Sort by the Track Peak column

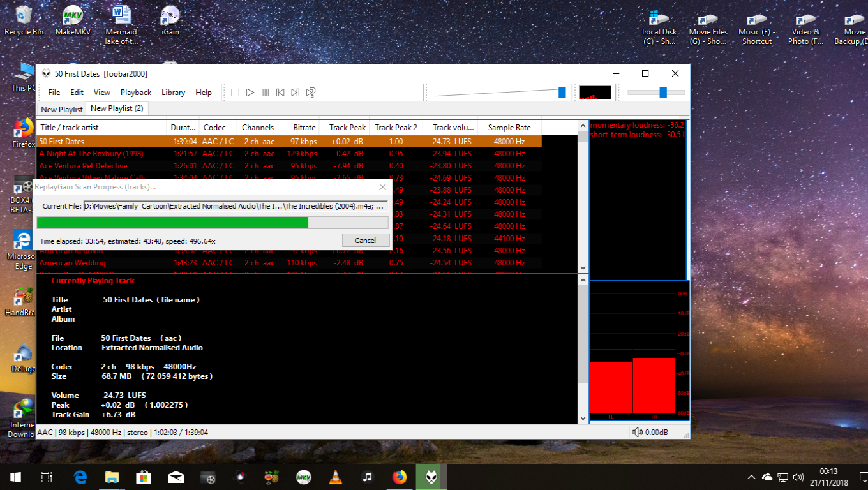[x=345, y=128]
